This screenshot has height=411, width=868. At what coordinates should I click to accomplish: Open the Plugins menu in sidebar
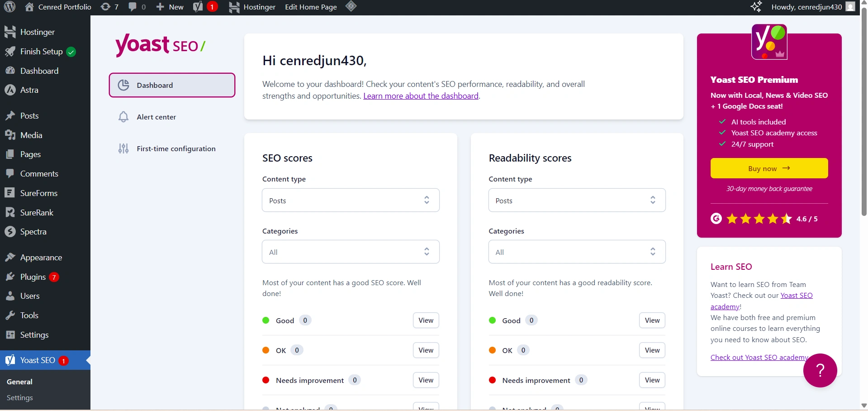pos(33,277)
